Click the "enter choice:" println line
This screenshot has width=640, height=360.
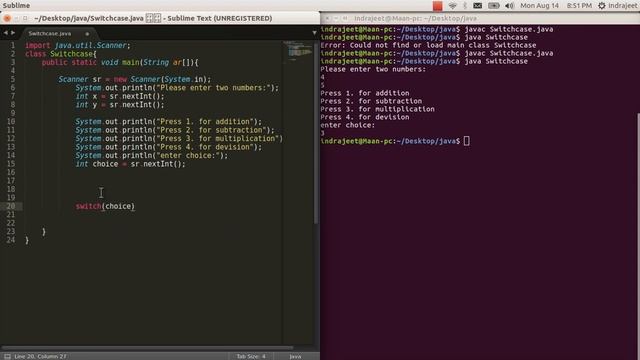(x=151, y=156)
